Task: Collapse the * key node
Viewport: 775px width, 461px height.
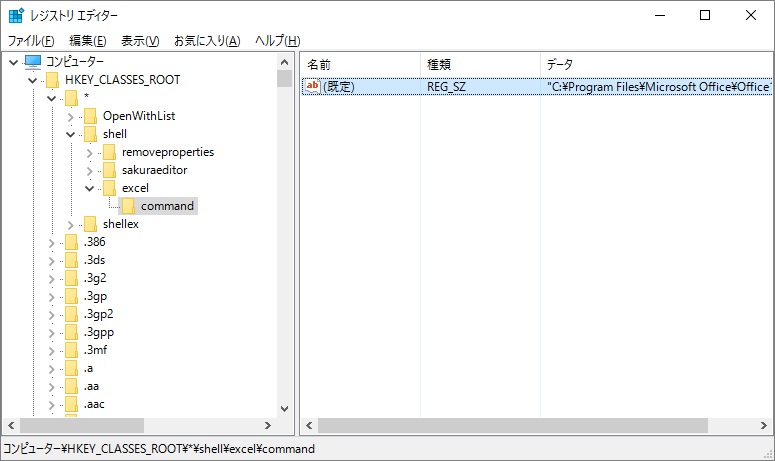Action: point(51,98)
